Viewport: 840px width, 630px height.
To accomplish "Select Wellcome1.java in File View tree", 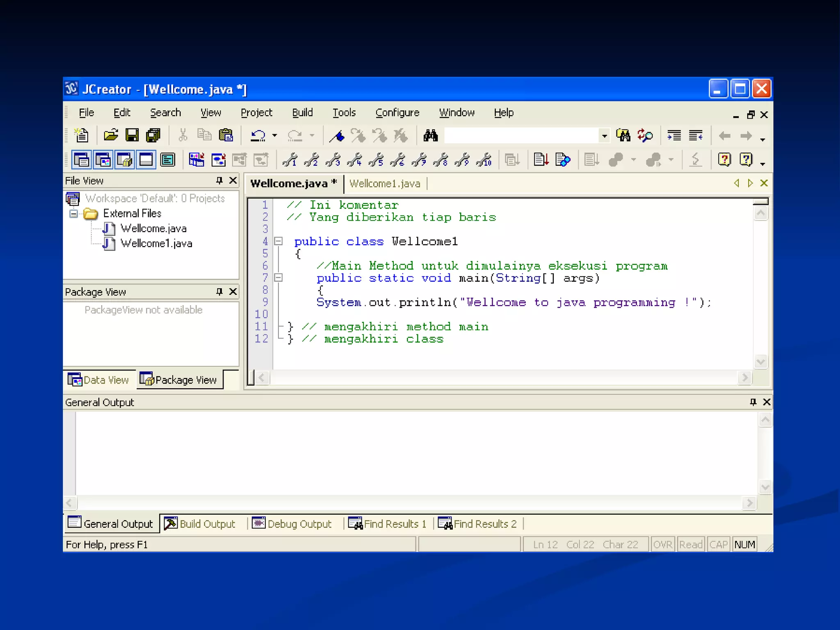I will pyautogui.click(x=156, y=244).
